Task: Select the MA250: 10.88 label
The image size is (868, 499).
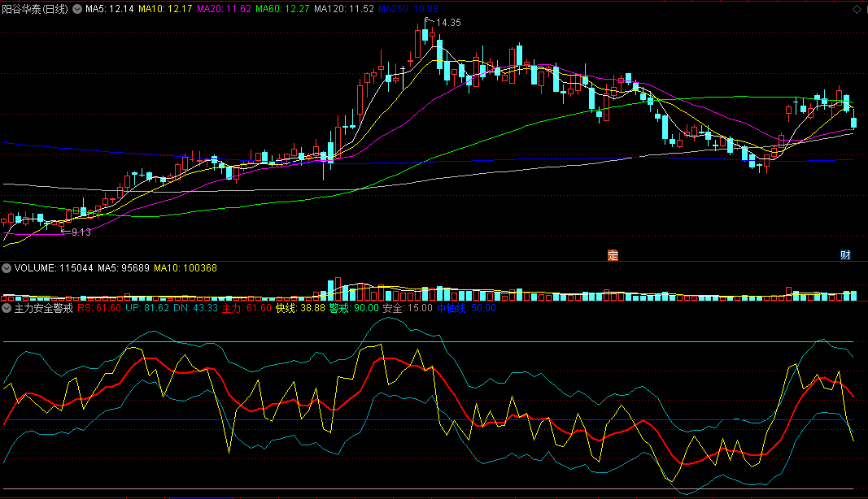Action: (408, 9)
